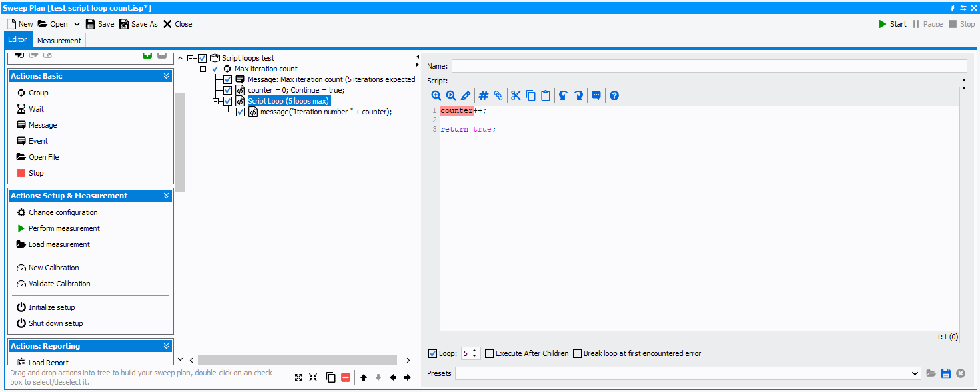Toggle line numbers with the hash icon
This screenshot has width=980, height=392.
(x=484, y=95)
